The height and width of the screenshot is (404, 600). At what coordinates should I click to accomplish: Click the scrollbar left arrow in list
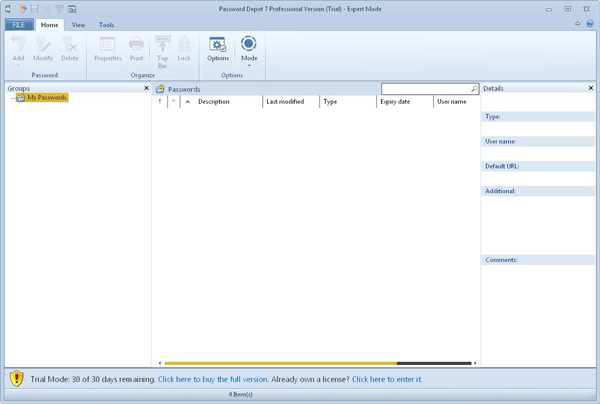pyautogui.click(x=160, y=363)
